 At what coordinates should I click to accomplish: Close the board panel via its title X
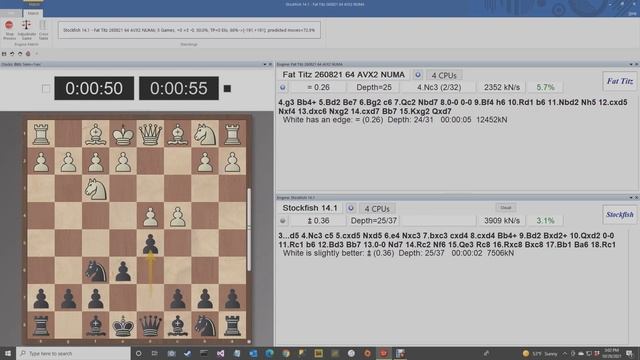270,64
